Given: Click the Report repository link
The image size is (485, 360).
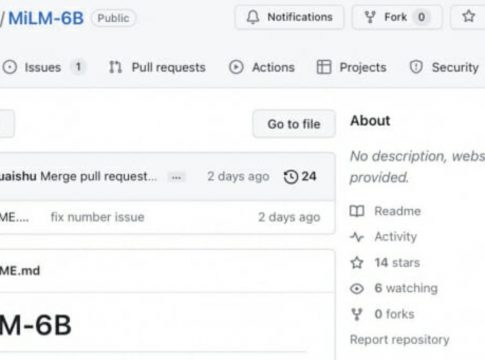Looking at the screenshot, I should [x=400, y=340].
